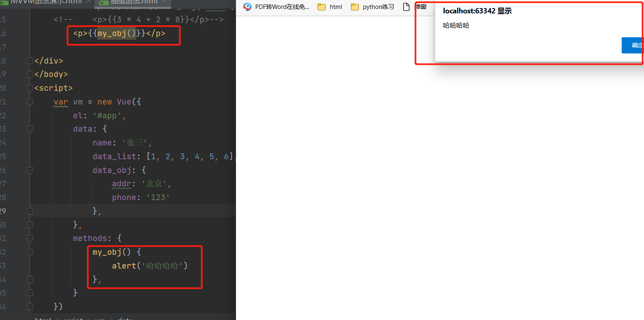Click the Vue keyword in the editor

click(124, 102)
